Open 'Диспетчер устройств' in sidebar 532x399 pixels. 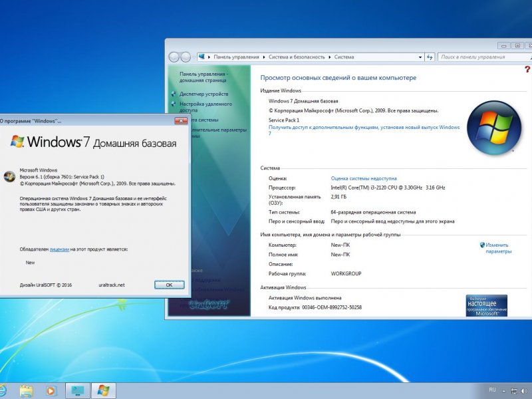(x=203, y=94)
